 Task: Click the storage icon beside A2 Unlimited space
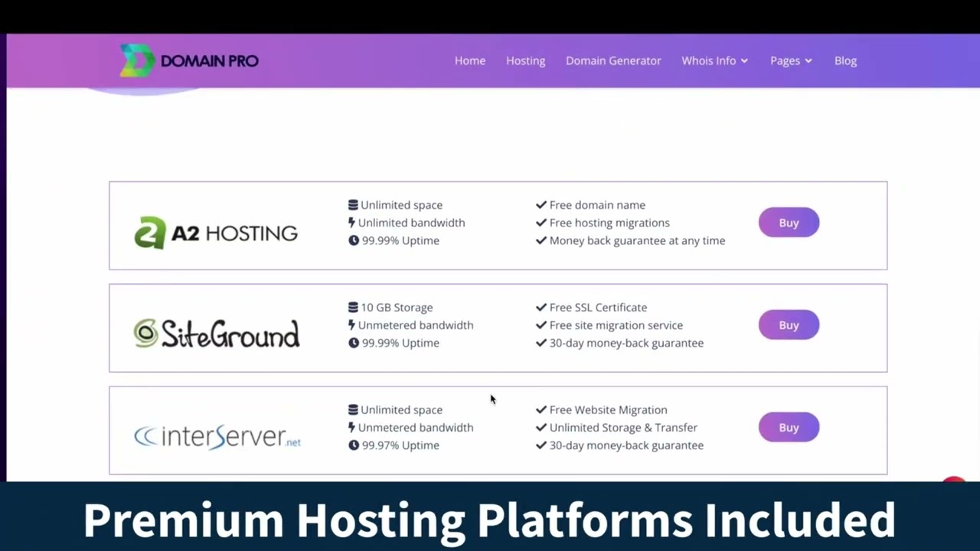pos(353,205)
